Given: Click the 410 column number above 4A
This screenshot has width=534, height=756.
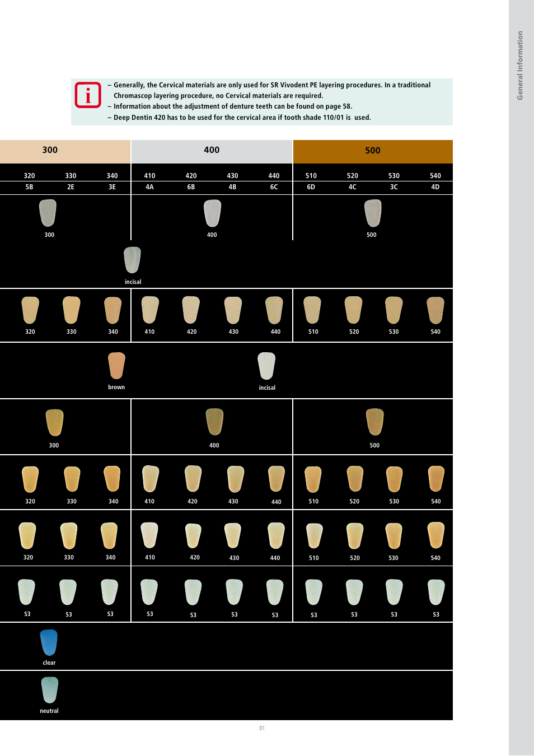Looking at the screenshot, I should [149, 176].
